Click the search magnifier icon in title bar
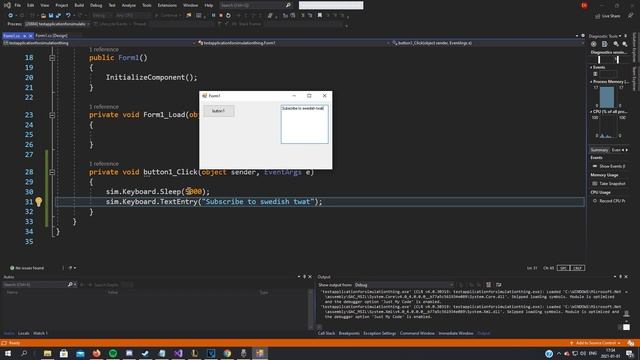The height and width of the screenshot is (360, 640). click(x=288, y=5)
